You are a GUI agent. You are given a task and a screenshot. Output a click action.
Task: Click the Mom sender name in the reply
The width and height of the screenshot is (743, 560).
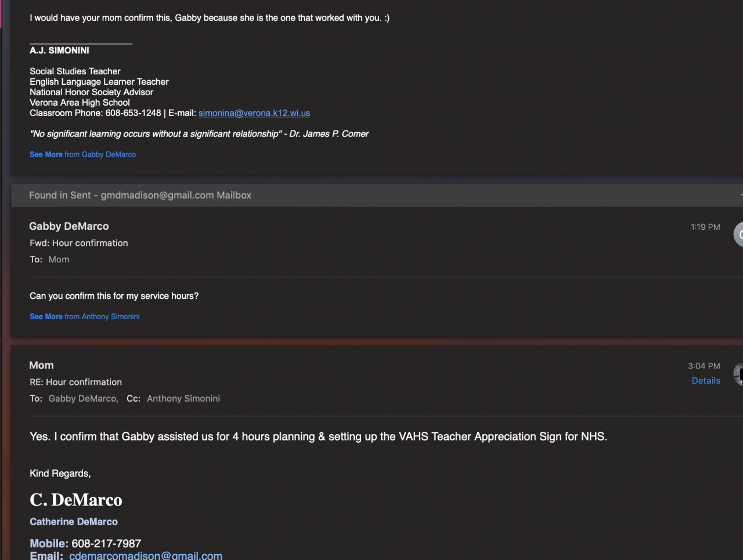click(41, 365)
